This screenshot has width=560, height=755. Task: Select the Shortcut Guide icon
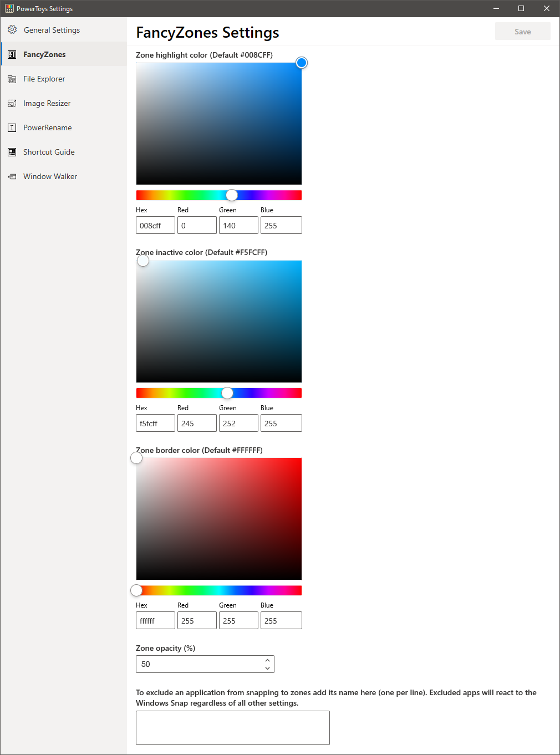pyautogui.click(x=12, y=152)
